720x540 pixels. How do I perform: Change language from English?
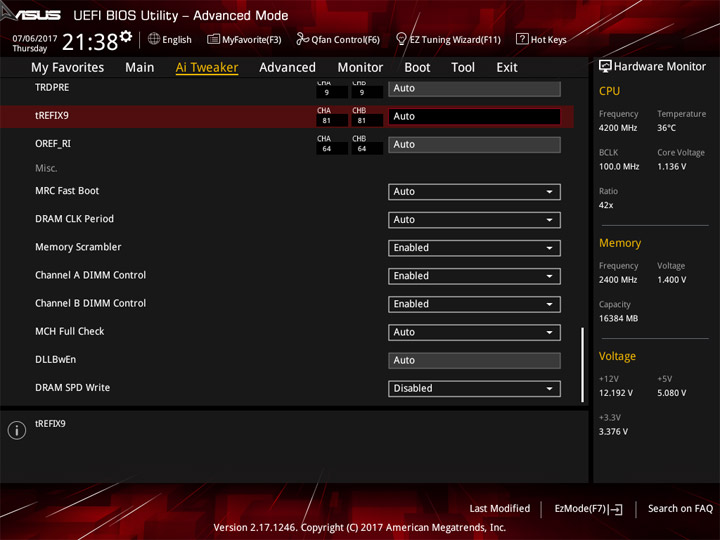pos(176,39)
